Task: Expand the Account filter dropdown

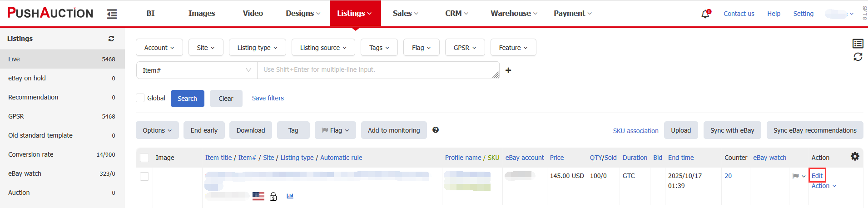Action: 159,48
